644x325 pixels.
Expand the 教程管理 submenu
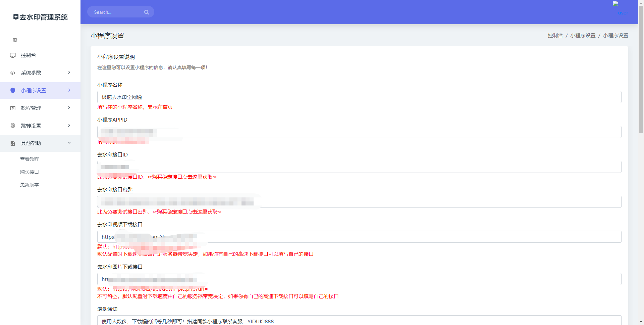coord(69,108)
